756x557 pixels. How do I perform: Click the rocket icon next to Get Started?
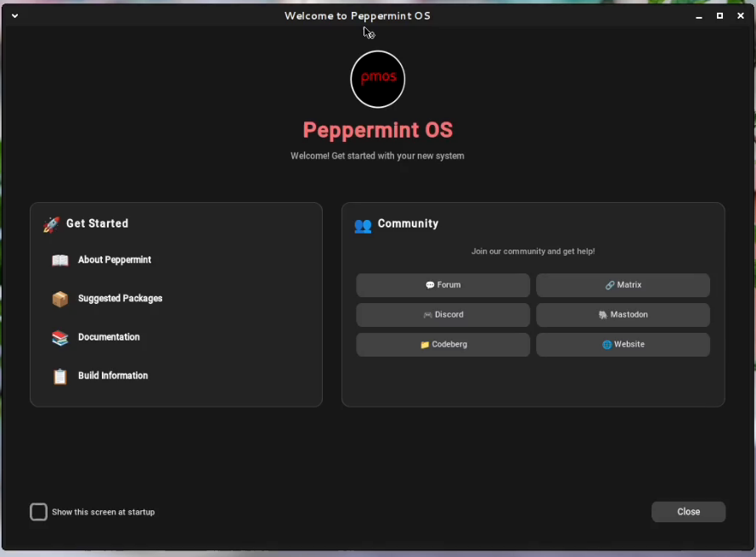(x=52, y=224)
